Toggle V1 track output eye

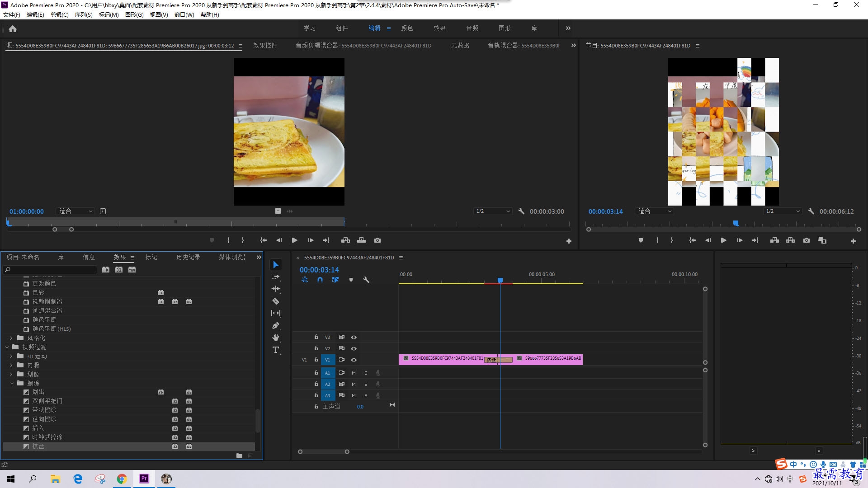354,360
